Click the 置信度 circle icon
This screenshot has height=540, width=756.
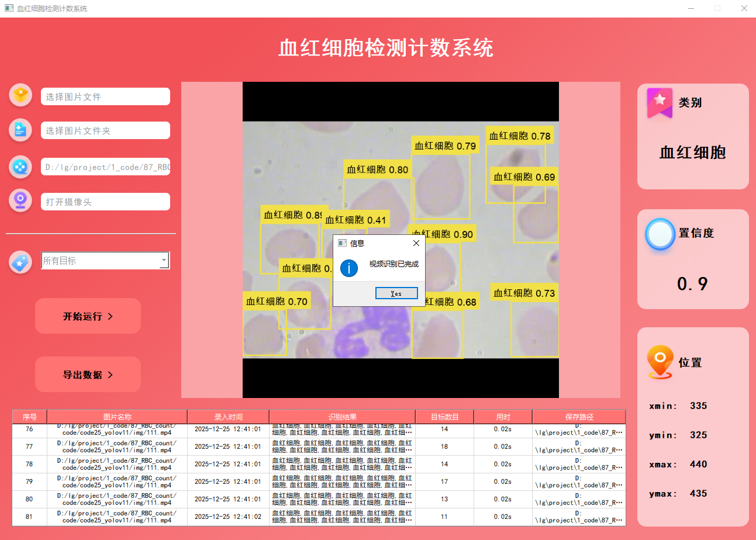pyautogui.click(x=660, y=234)
